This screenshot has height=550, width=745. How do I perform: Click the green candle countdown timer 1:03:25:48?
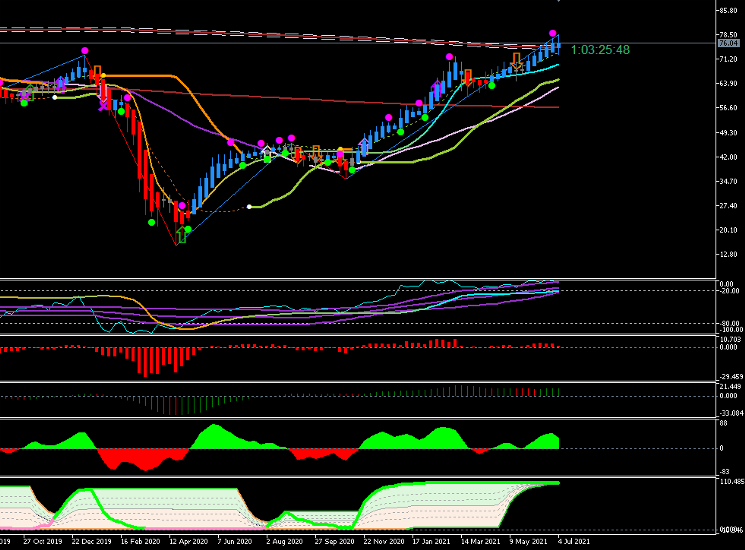pos(600,50)
